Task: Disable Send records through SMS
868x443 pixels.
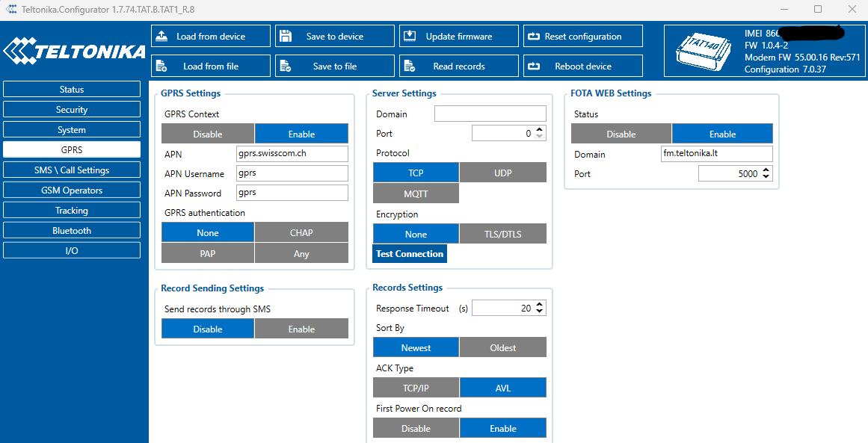Action: click(208, 329)
